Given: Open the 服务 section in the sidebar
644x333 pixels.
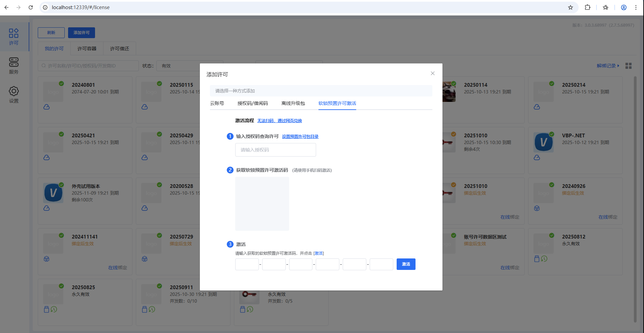Looking at the screenshot, I should [14, 66].
